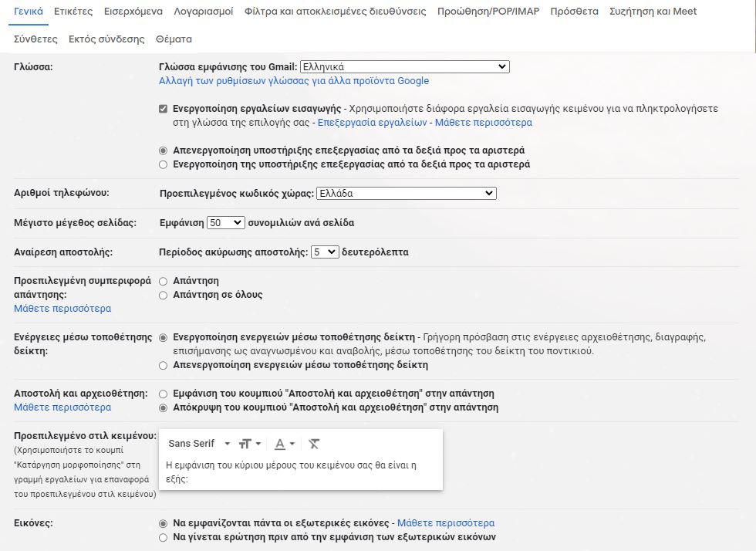Select Απενεργοποίηση ενεργειών μέσω τοποθέτησης δείκτη

click(163, 365)
